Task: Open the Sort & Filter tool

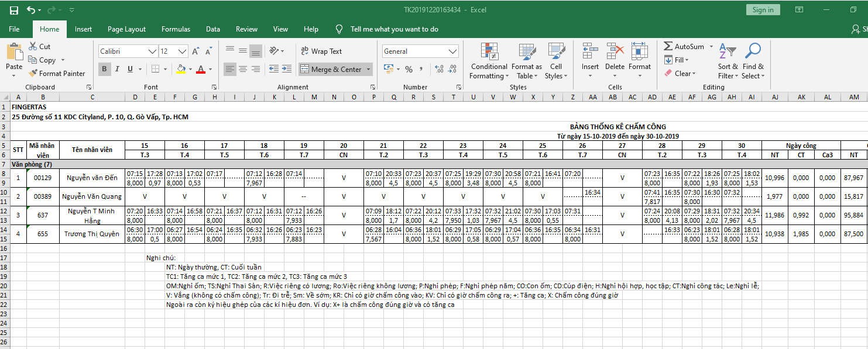Action: pyautogui.click(x=728, y=61)
